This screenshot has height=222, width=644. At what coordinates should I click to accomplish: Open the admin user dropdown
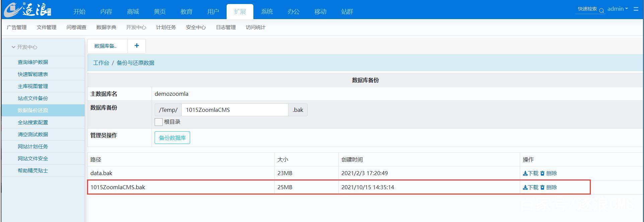pyautogui.click(x=618, y=9)
